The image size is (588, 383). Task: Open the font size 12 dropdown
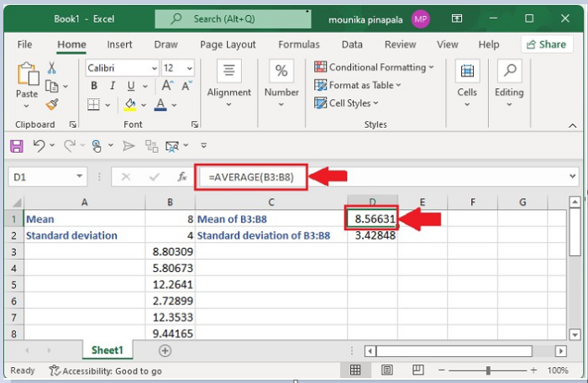click(x=189, y=68)
